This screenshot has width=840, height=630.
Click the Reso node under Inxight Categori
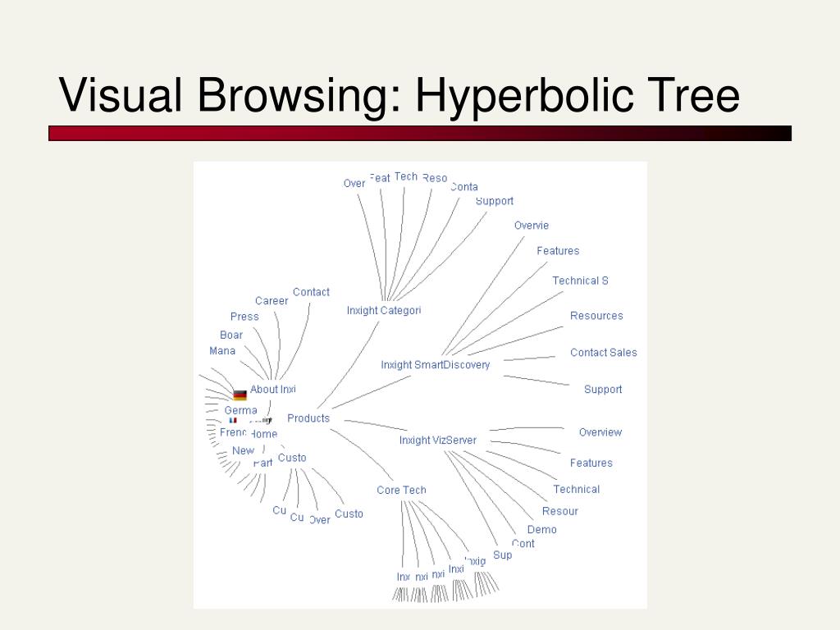(435, 178)
